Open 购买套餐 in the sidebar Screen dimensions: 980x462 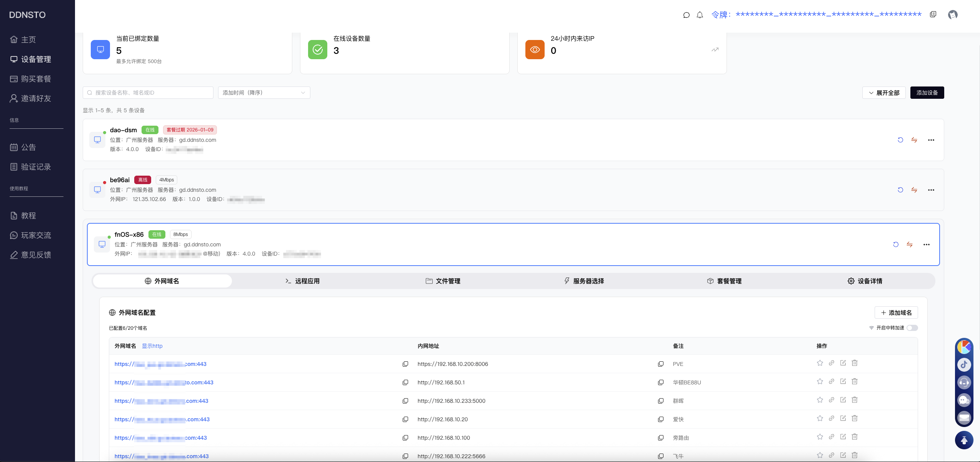[30, 79]
